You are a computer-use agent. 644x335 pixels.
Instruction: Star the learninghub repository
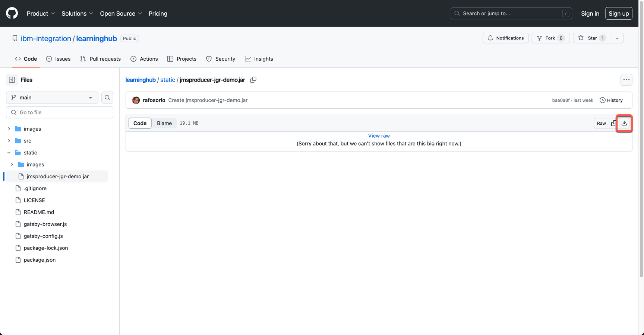point(591,38)
